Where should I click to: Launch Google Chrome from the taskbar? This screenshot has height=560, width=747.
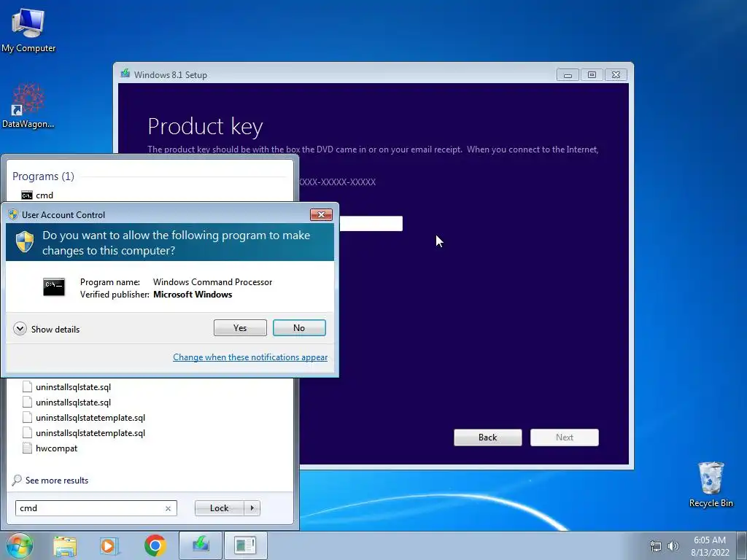point(155,545)
